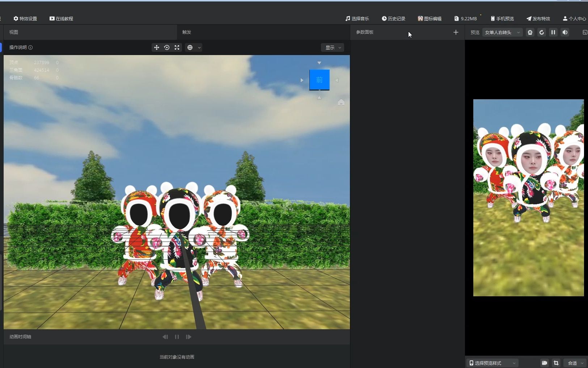Click the webcam icon in the preview toolbar

click(530, 32)
